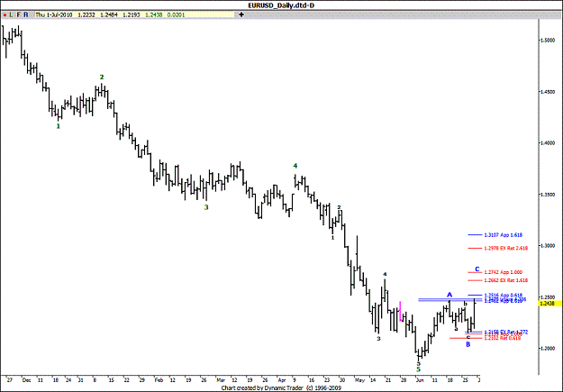Click green wave label 1 near December low
Image resolution: width=563 pixels, height=392 pixels.
[59, 126]
